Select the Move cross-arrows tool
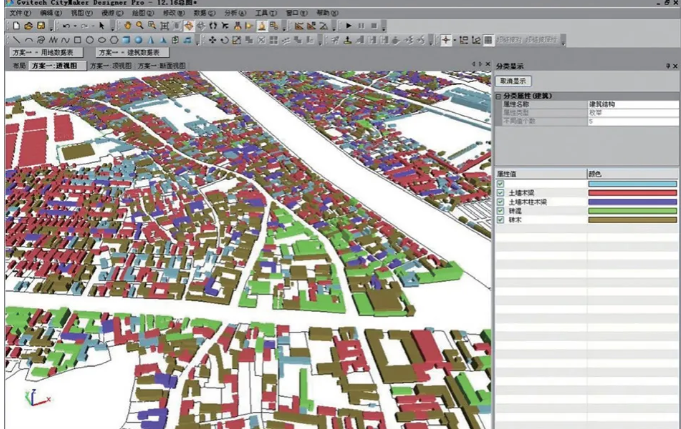Screen dimensions: 681x429 pos(212,40)
